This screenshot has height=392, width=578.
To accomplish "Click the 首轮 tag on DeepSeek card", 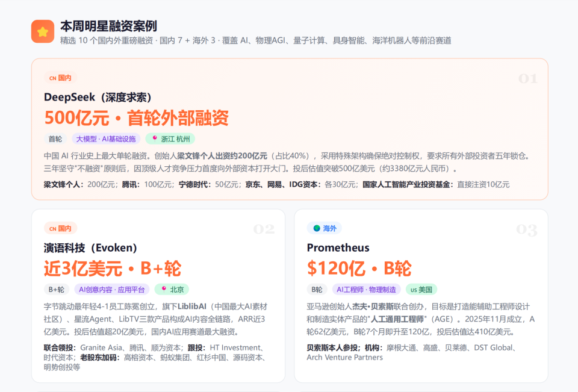I will pyautogui.click(x=55, y=139).
